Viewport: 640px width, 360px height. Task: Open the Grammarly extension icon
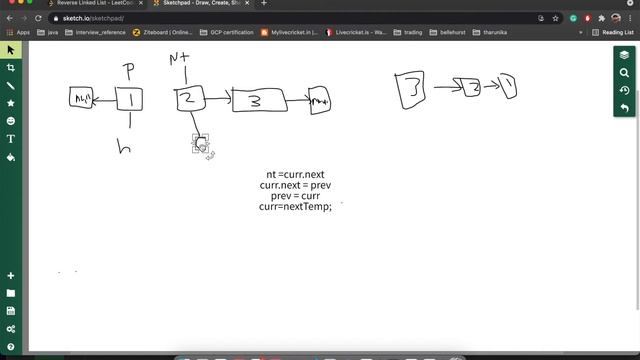[x=573, y=18]
